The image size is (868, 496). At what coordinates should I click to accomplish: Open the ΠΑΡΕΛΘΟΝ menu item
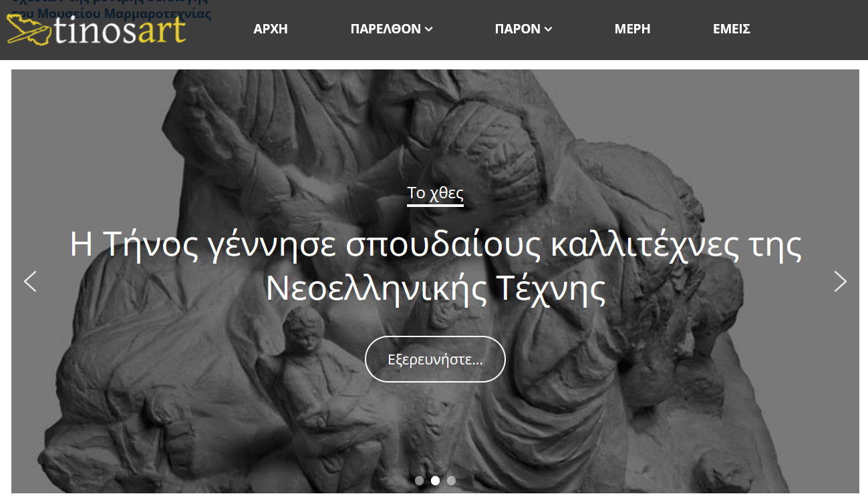(386, 29)
